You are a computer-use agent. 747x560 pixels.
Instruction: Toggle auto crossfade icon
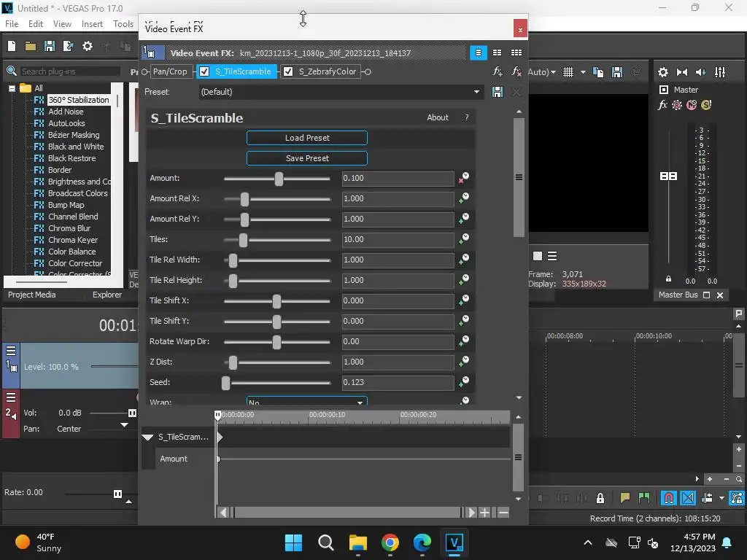tap(688, 498)
